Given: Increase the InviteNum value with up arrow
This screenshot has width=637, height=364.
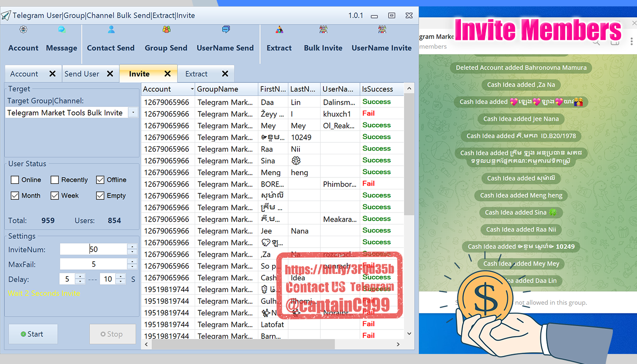Looking at the screenshot, I should coord(132,247).
